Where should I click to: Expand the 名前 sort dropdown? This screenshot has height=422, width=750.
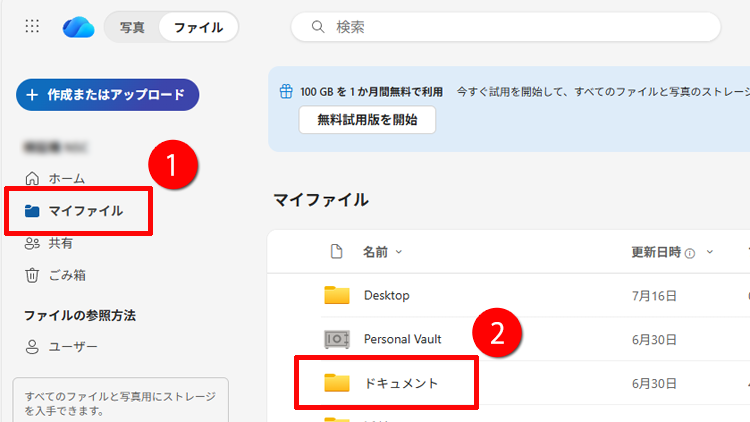click(x=399, y=253)
